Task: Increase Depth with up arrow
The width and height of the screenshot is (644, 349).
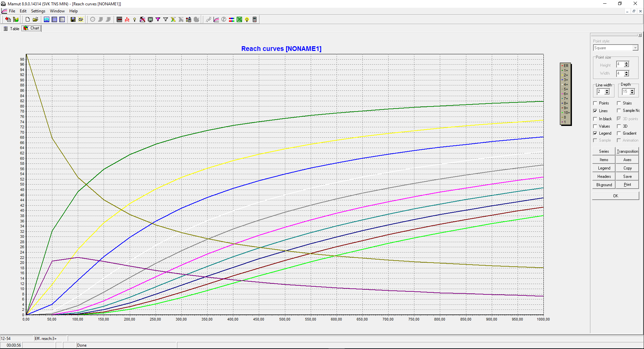Action: [632, 90]
